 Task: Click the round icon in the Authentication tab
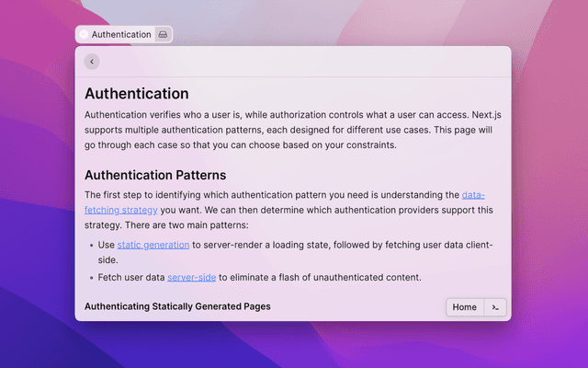[84, 34]
